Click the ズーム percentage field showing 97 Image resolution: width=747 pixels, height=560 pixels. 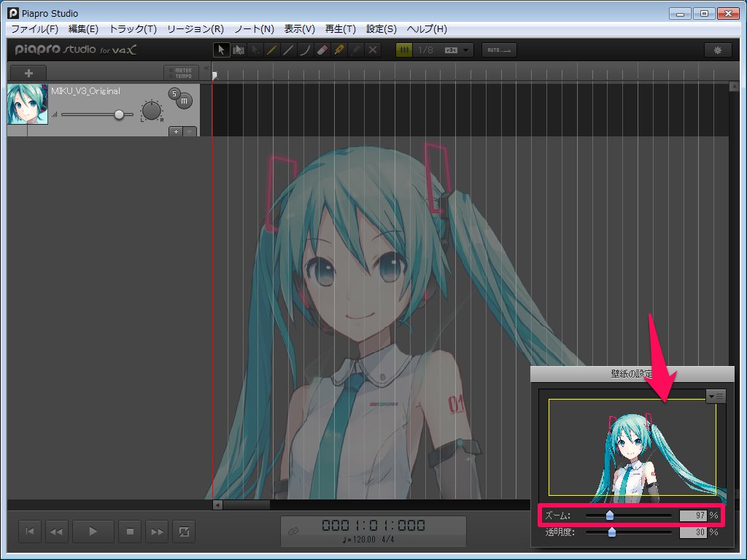pyautogui.click(x=693, y=516)
